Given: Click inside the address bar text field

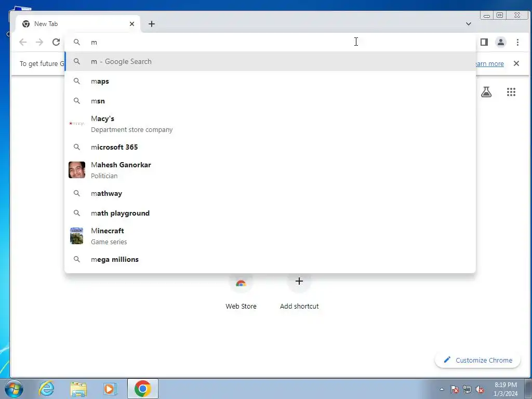Looking at the screenshot, I should (270, 42).
